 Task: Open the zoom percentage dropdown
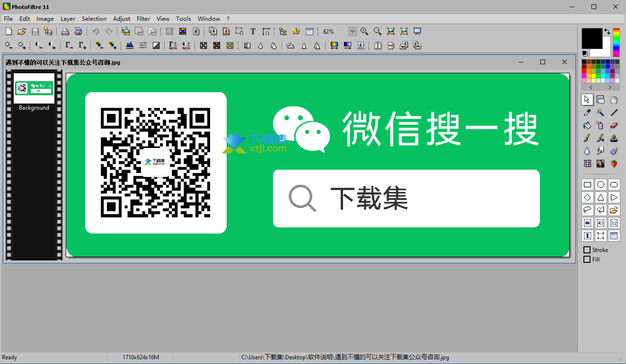353,32
